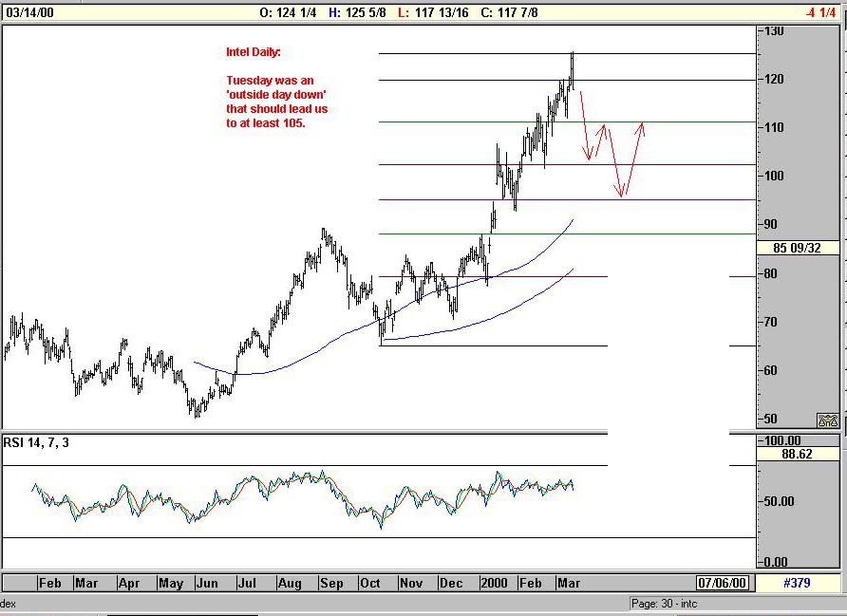This screenshot has height=616, width=847.
Task: Click the 07/06/00 date box on the time axis
Action: click(723, 583)
